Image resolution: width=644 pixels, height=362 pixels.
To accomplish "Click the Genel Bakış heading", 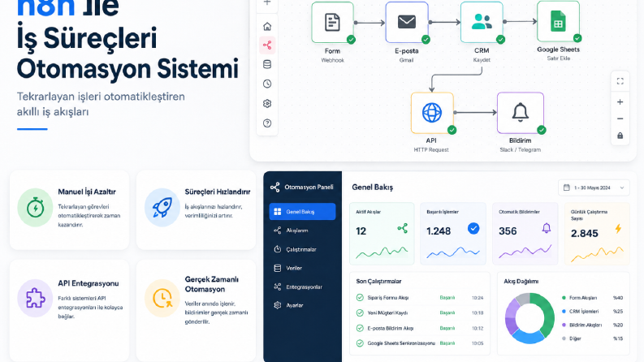I will 373,187.
